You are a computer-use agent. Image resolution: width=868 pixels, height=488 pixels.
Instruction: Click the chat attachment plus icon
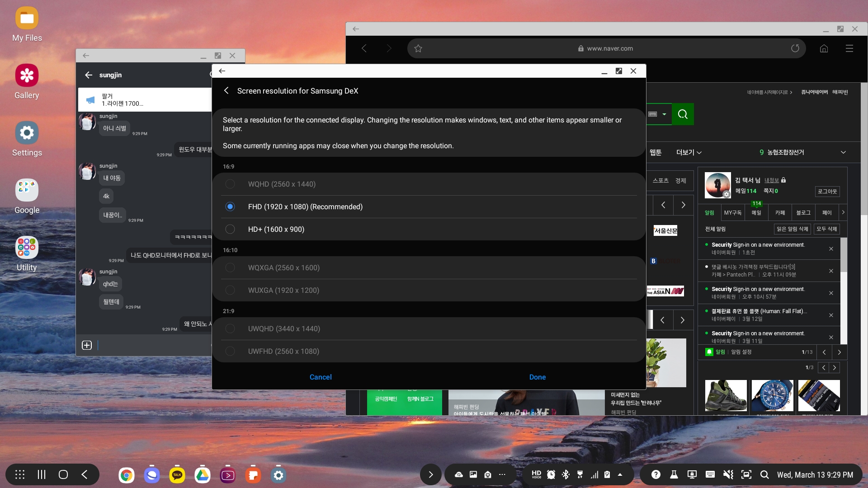pyautogui.click(x=87, y=345)
